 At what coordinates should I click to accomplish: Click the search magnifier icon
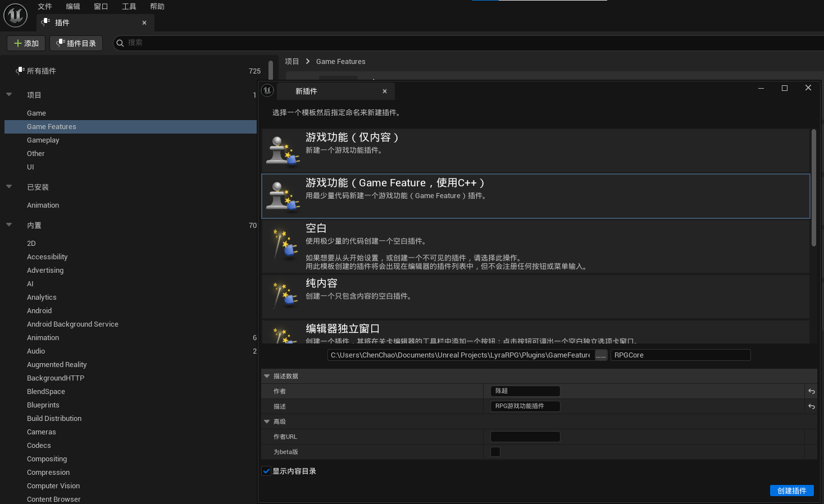(120, 43)
